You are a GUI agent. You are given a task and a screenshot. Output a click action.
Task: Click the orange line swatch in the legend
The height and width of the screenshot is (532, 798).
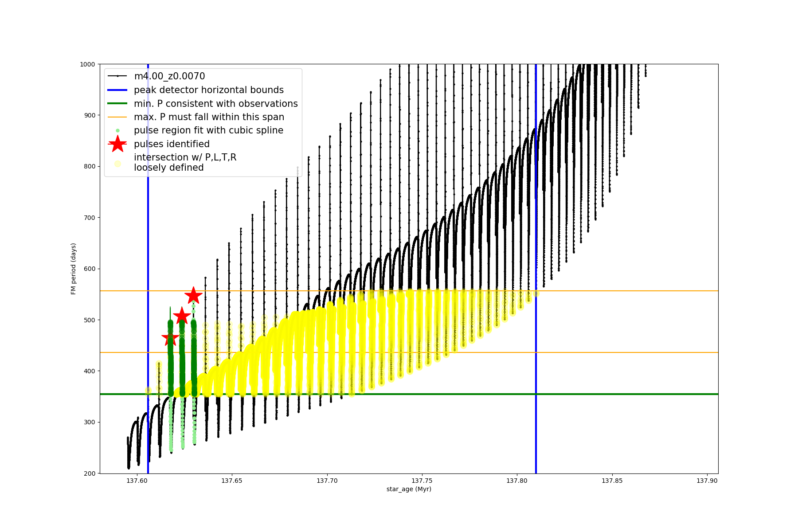click(117, 117)
